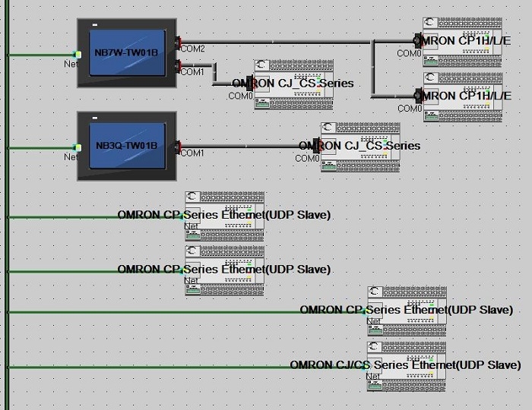The image size is (532, 410).
Task: Select the first CP Series Ethernet UDP Slave
Action: point(225,216)
